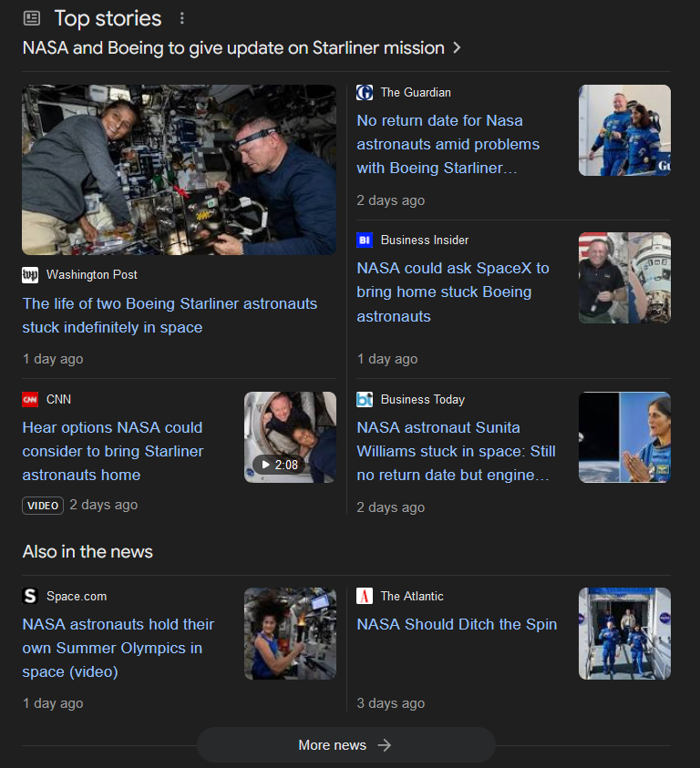Click The Atlantic article thumbnail
Screen dimensions: 700x768
click(x=624, y=633)
